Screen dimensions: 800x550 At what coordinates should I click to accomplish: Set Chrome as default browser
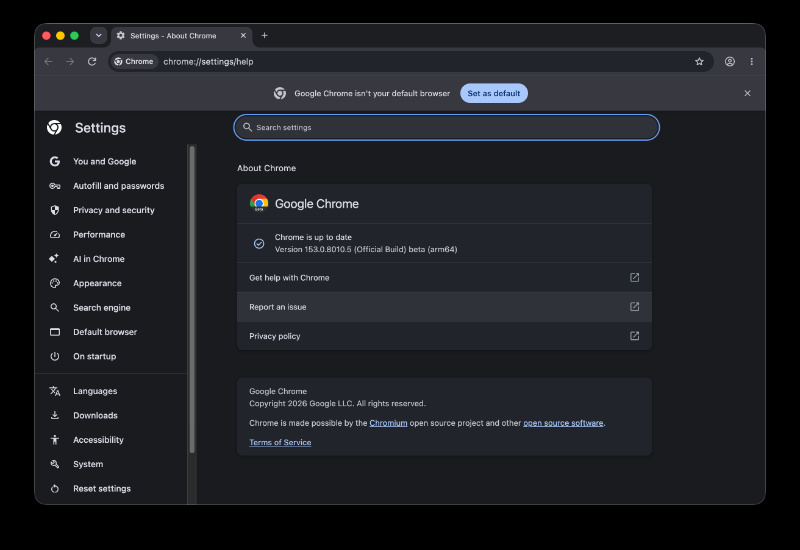point(493,93)
